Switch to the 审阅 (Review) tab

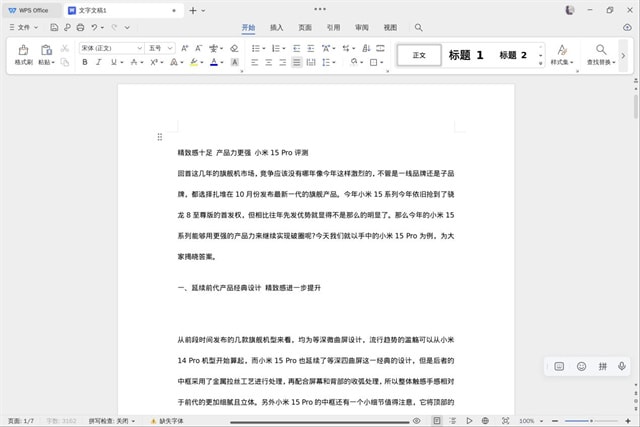click(361, 28)
